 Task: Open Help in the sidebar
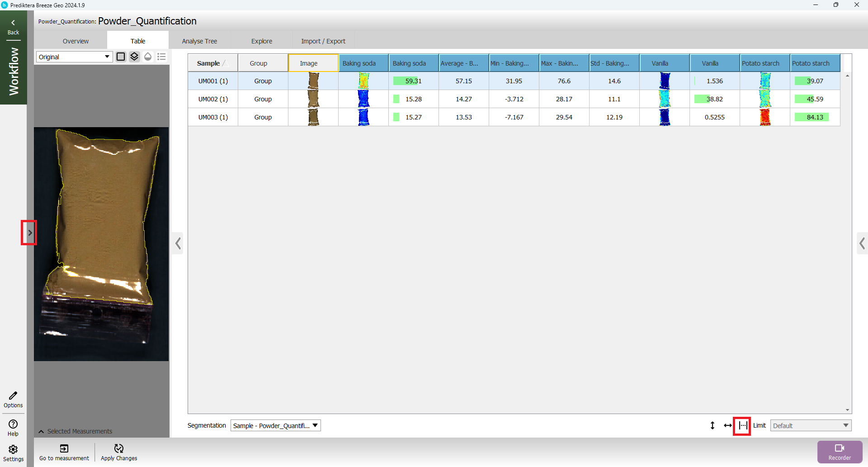click(x=13, y=427)
